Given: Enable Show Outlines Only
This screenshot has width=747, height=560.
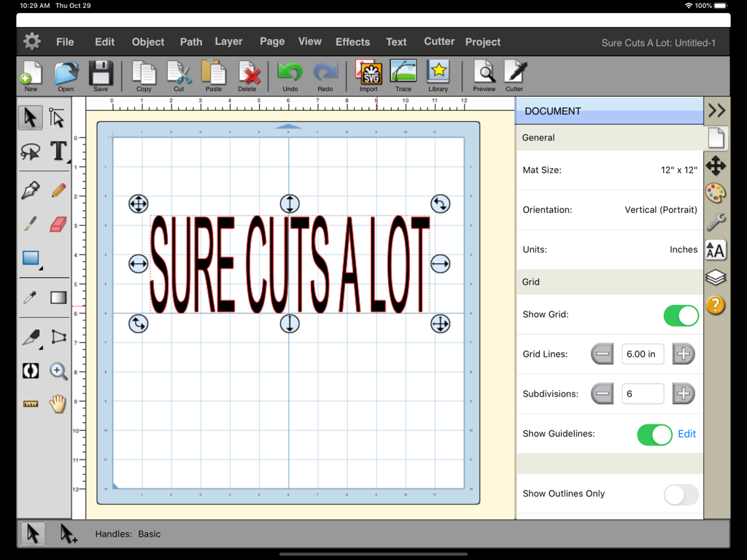Looking at the screenshot, I should pyautogui.click(x=681, y=494).
